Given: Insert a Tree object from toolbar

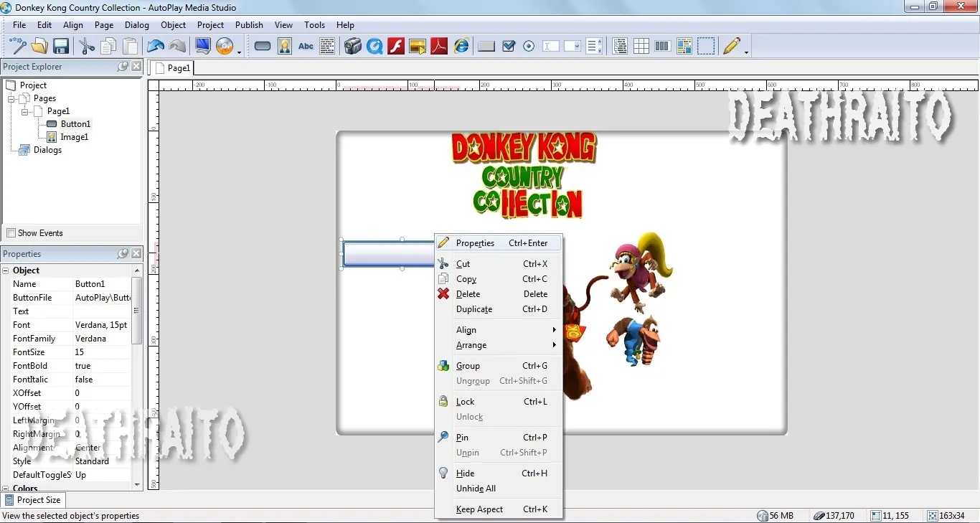Looking at the screenshot, I should coord(620,47).
